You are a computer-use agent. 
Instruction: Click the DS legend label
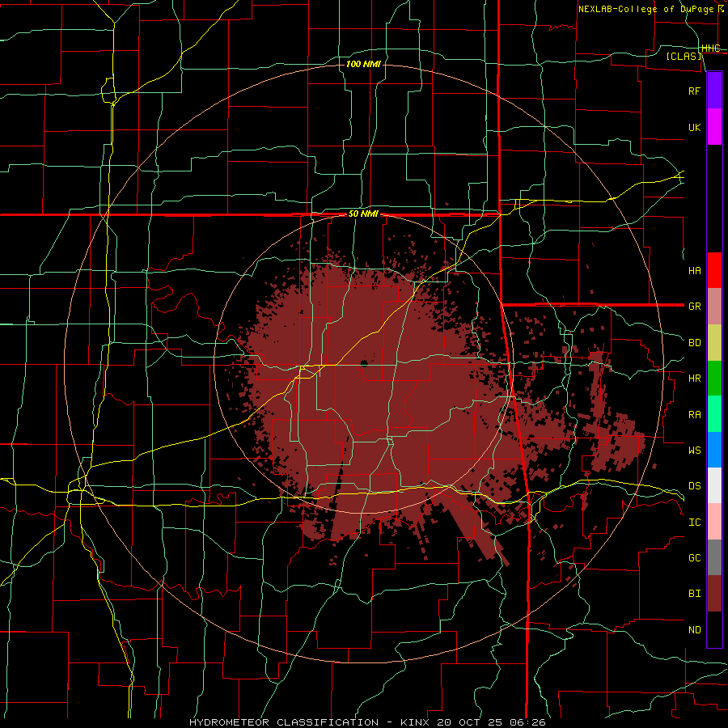tap(694, 486)
